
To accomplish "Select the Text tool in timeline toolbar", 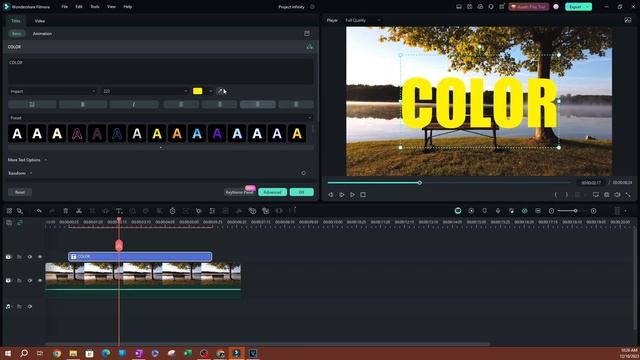I will [119, 211].
